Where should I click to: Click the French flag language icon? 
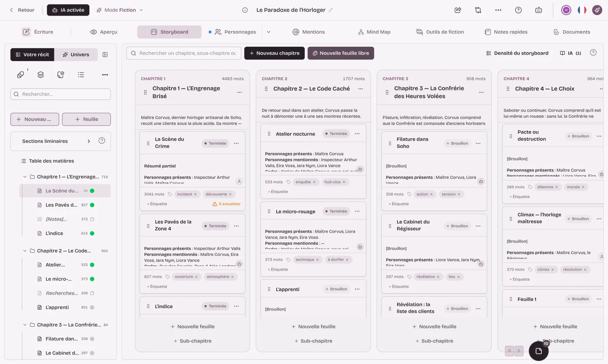[582, 10]
